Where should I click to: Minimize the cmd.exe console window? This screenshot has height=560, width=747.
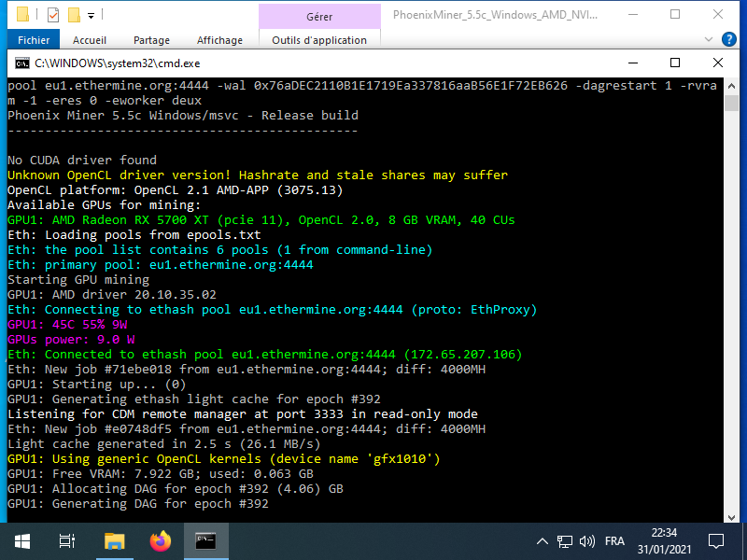(633, 63)
